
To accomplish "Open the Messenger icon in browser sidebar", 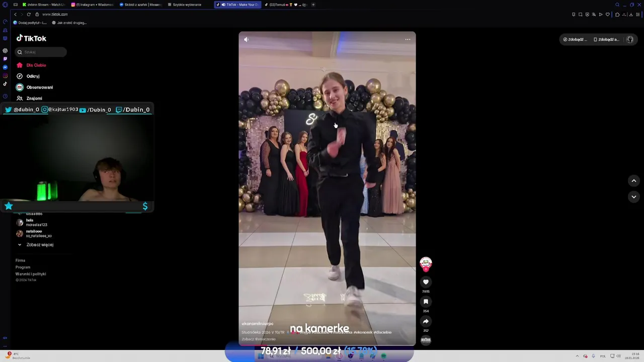I will click(x=5, y=67).
